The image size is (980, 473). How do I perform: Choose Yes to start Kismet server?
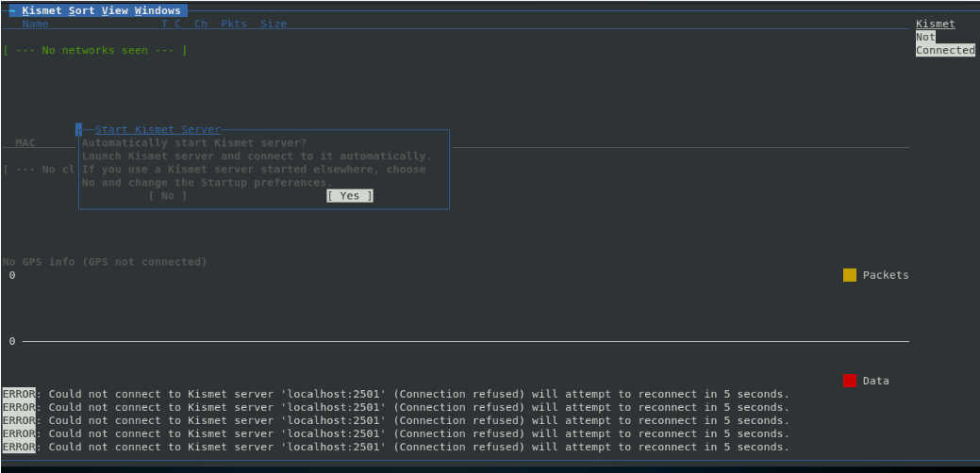(x=350, y=196)
